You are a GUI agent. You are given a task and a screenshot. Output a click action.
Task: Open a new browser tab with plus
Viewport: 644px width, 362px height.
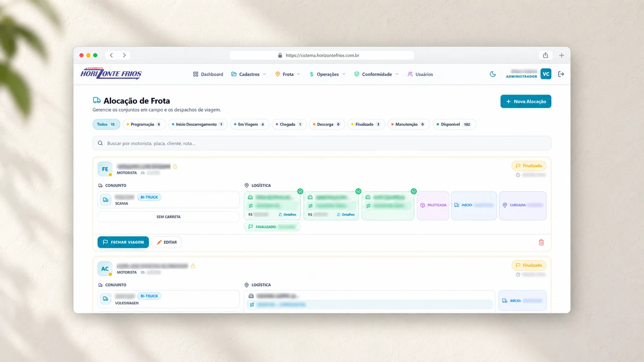561,55
